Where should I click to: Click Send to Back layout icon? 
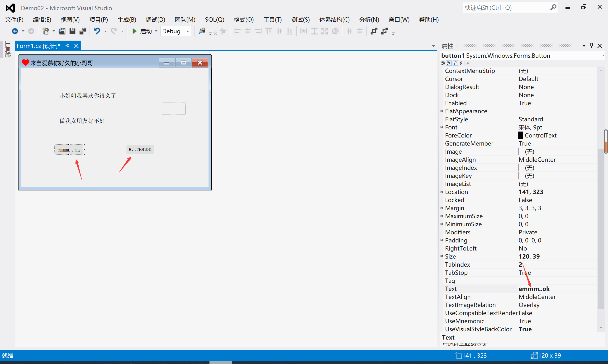pyautogui.click(x=385, y=31)
